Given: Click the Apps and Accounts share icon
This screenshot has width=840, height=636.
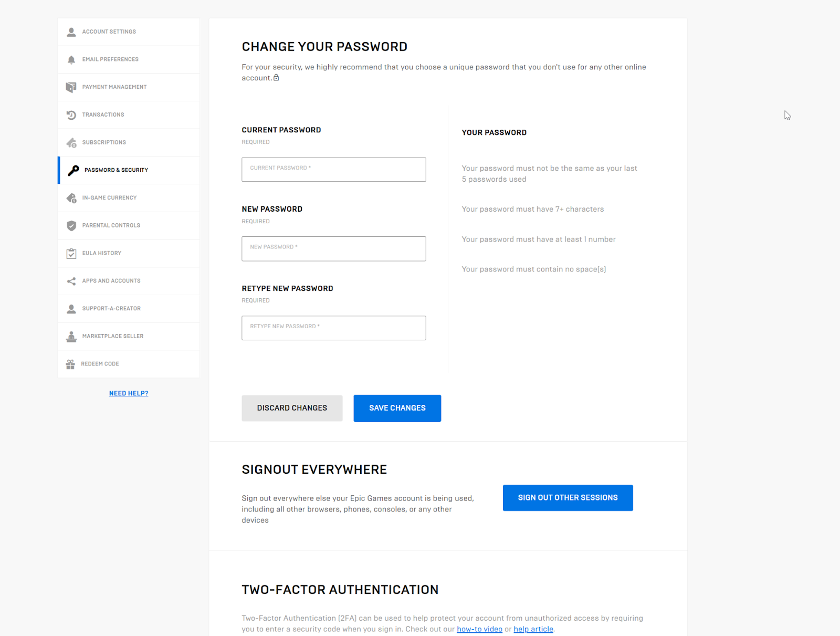Looking at the screenshot, I should pos(71,281).
